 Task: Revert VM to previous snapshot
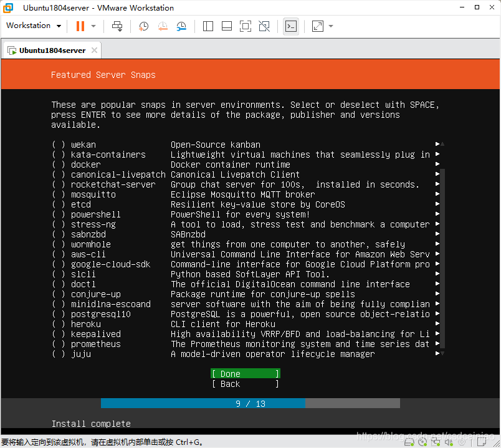[x=163, y=26]
